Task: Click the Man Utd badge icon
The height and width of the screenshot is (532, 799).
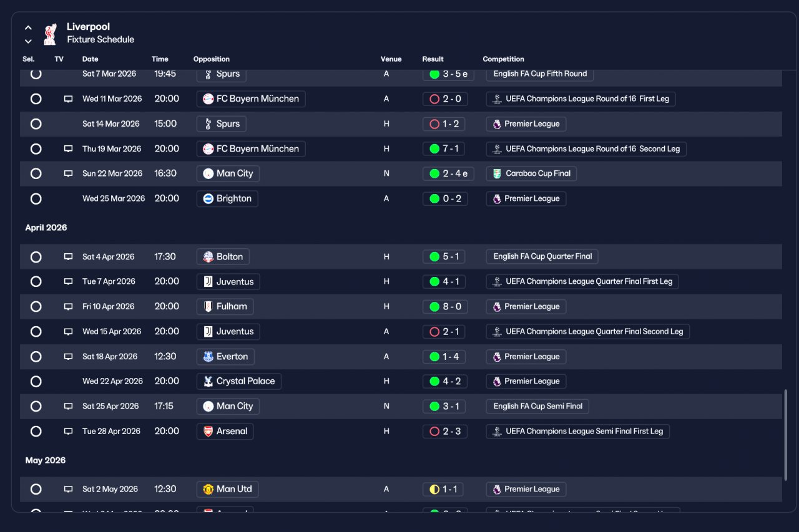Action: [x=208, y=490]
